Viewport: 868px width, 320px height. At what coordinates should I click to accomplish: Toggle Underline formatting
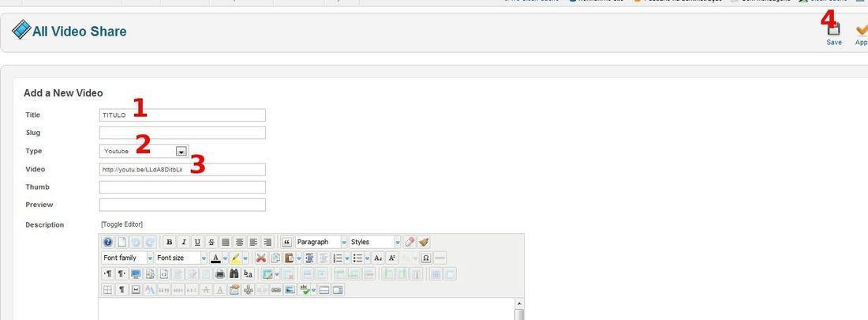coord(197,242)
